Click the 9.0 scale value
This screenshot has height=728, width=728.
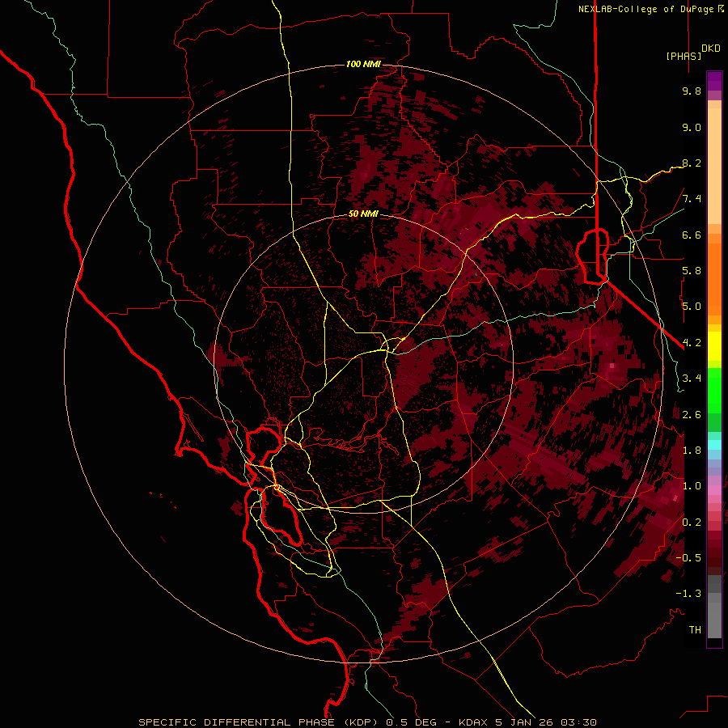[692, 127]
